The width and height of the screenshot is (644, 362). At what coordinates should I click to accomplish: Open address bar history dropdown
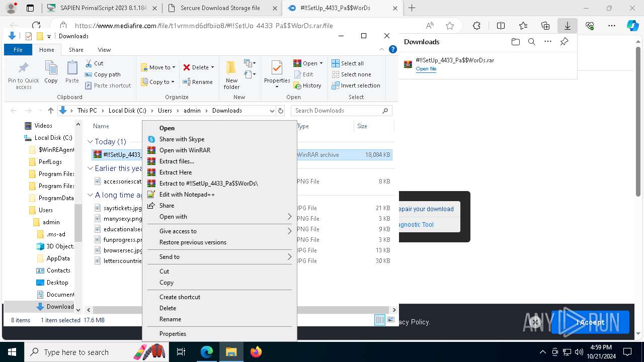click(x=272, y=110)
